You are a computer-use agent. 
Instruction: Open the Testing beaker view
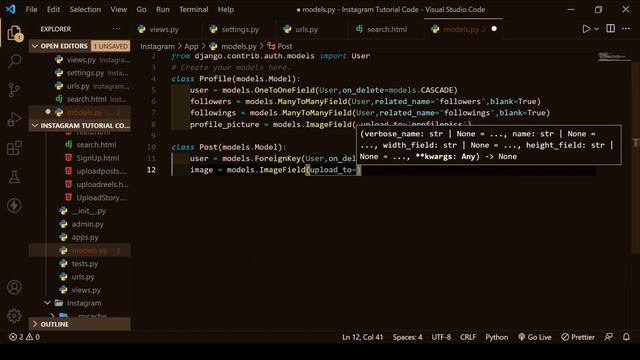pyautogui.click(x=14, y=177)
